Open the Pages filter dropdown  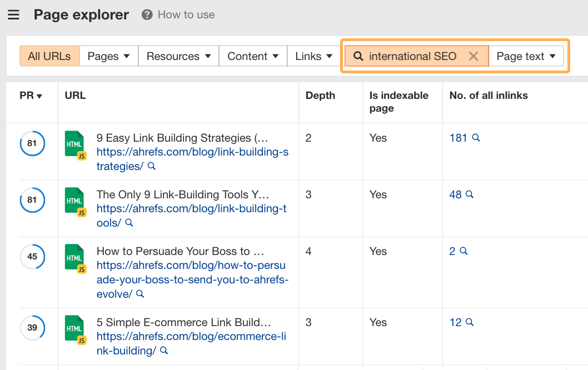pyautogui.click(x=108, y=56)
